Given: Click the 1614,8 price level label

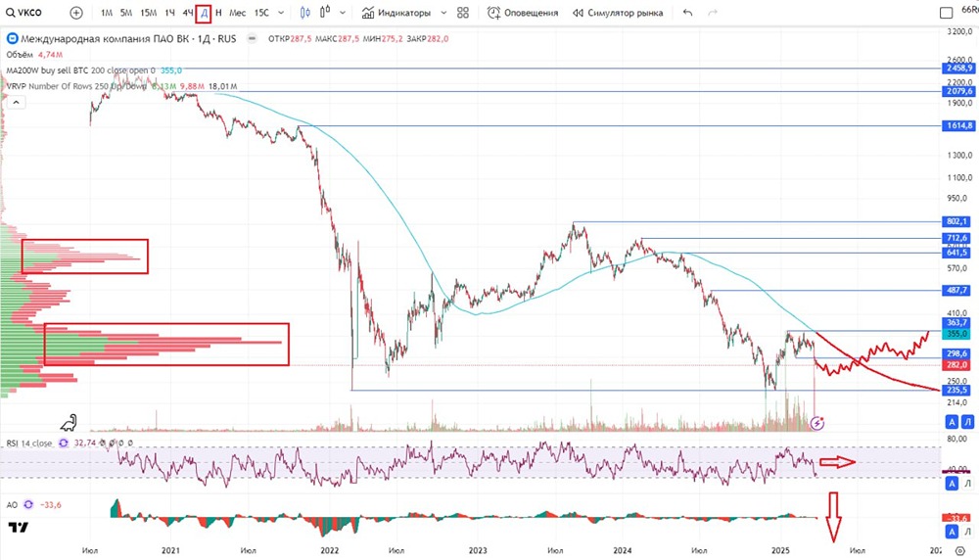Looking at the screenshot, I should pos(958,125).
